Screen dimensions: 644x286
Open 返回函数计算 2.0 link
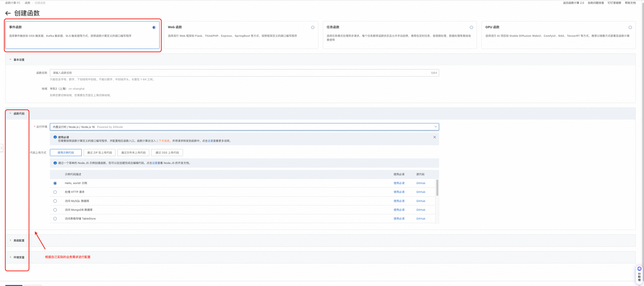tap(573, 3)
